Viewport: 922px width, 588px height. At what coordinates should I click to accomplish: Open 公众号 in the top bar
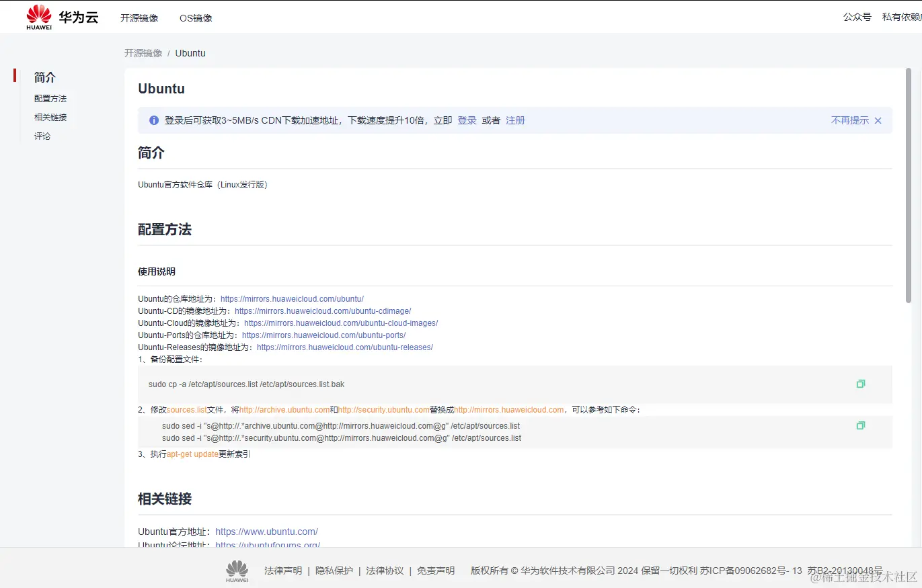click(857, 16)
